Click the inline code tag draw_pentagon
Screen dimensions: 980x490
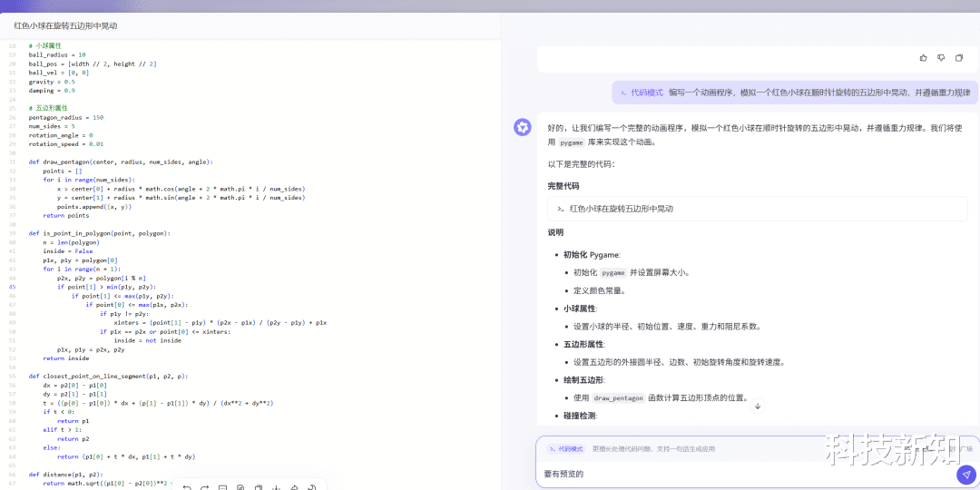(x=618, y=397)
